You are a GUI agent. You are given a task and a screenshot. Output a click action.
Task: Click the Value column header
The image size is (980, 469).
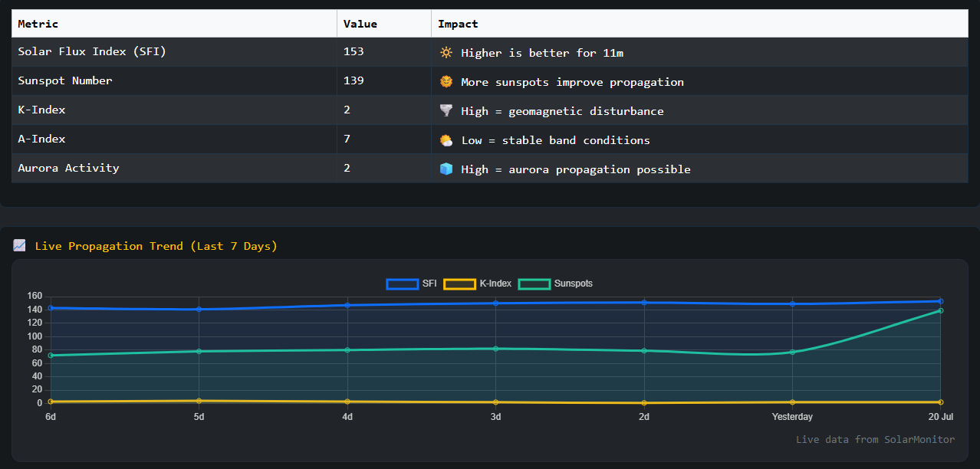click(x=360, y=24)
